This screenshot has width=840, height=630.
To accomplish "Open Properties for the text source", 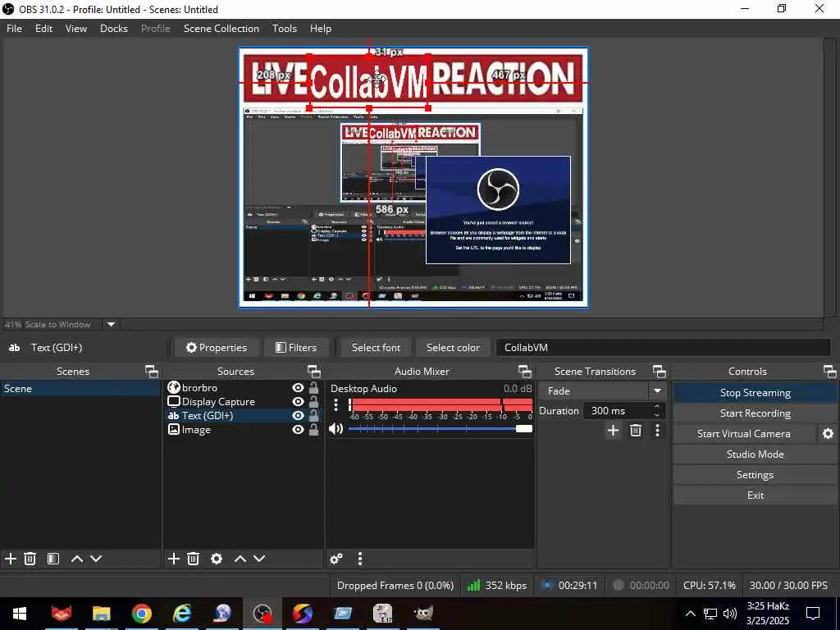I will click(x=217, y=347).
